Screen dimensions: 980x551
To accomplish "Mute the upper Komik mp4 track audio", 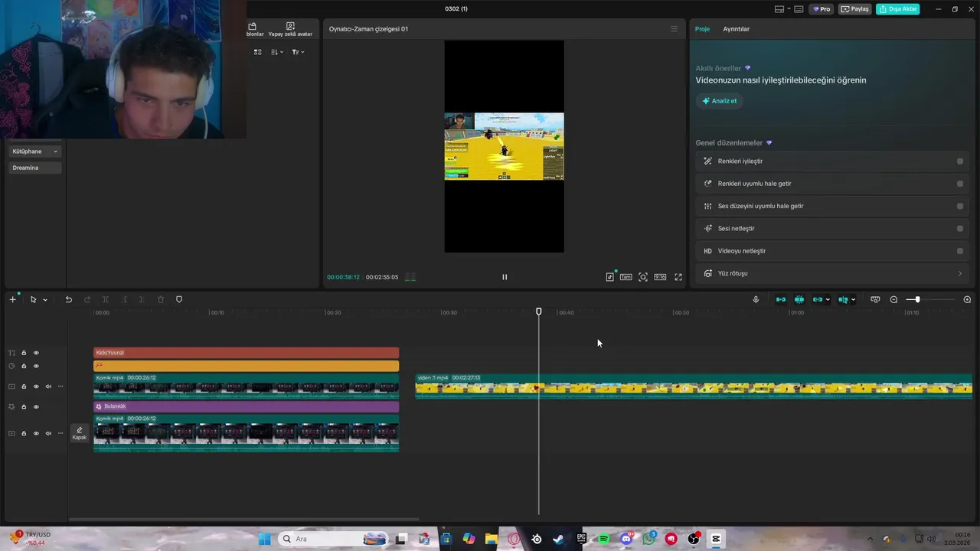I will (48, 386).
